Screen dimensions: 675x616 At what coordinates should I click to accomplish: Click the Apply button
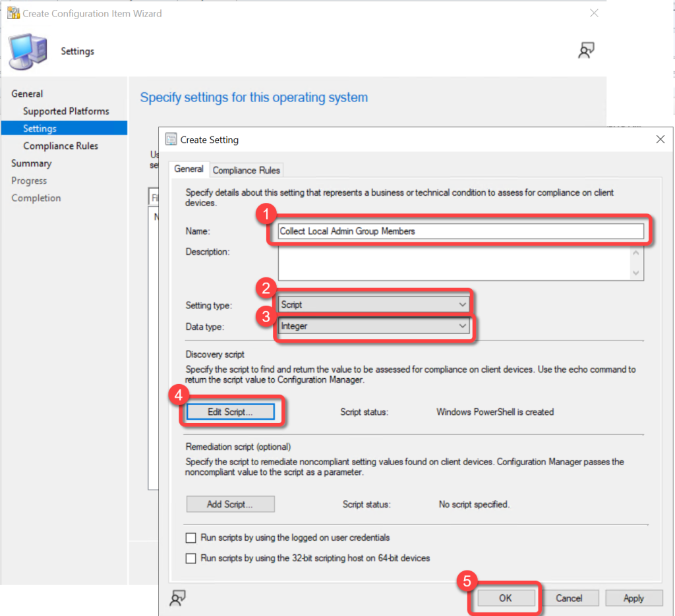[633, 598]
